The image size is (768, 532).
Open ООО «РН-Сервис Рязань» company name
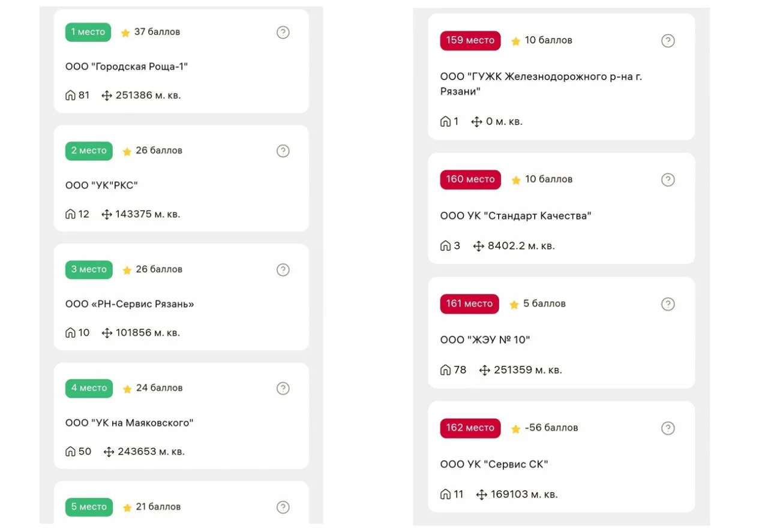pyautogui.click(x=130, y=304)
